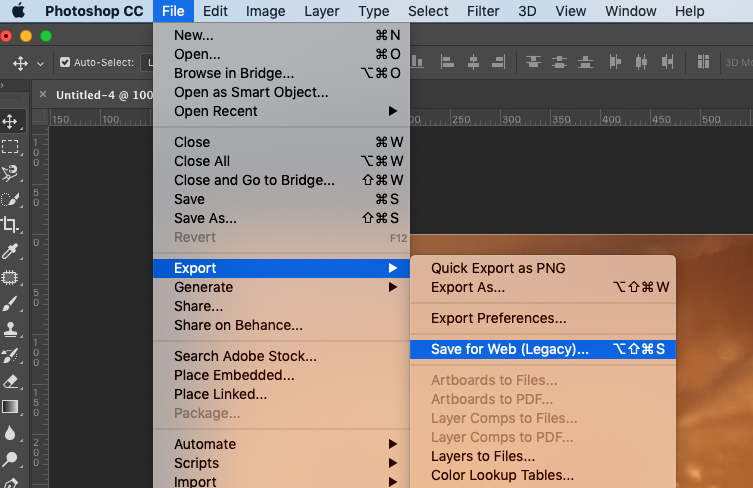Image resolution: width=753 pixels, height=488 pixels.
Task: Open the Help menu
Action: (x=690, y=11)
